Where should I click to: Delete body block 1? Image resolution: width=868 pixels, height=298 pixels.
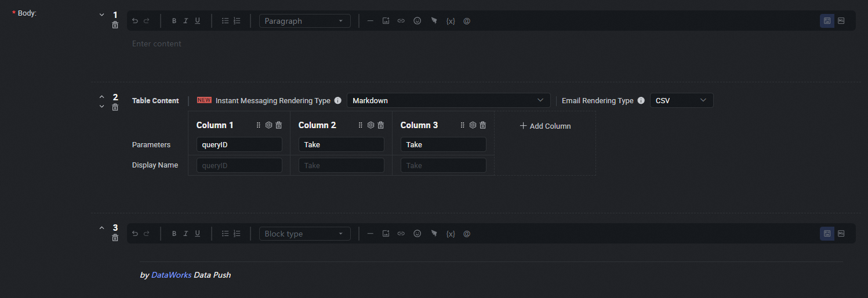[115, 25]
